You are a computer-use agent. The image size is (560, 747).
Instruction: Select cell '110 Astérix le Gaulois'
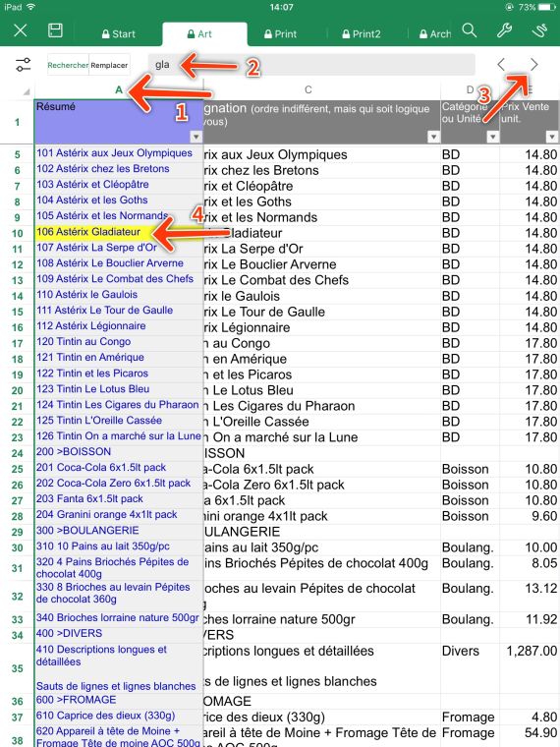tap(119, 295)
